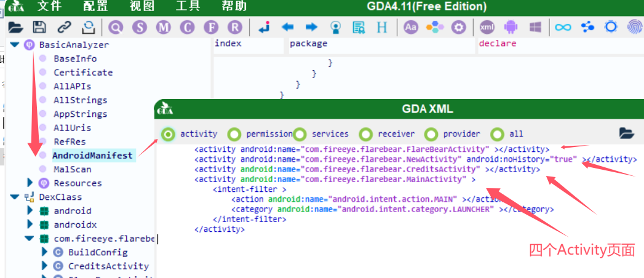This screenshot has height=278, width=644.
Task: Collapse the BasicAnalyzer tree node
Action: tap(15, 45)
